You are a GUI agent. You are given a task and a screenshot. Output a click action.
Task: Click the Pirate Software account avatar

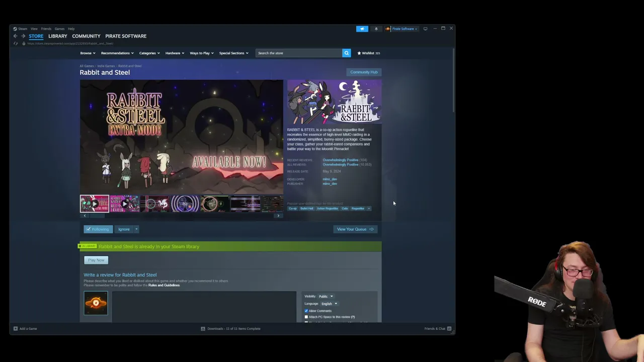tap(388, 29)
